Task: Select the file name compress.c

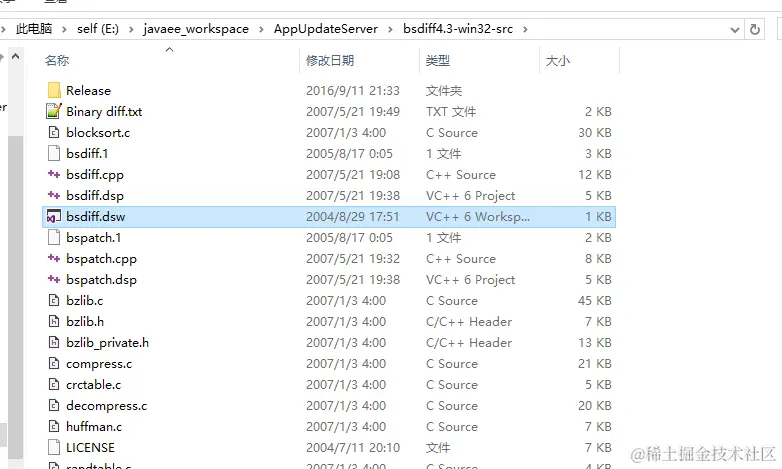Action: click(x=99, y=364)
